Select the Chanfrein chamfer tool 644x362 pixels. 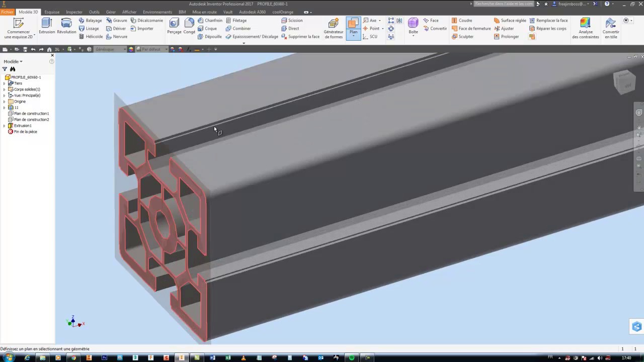coord(210,21)
